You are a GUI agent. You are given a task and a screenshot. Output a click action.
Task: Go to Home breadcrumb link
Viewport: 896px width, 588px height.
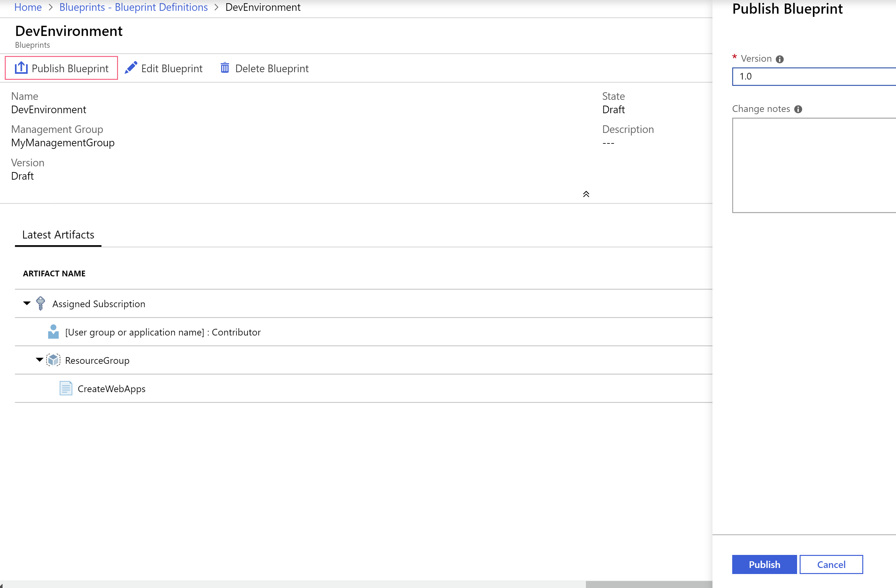[28, 7]
